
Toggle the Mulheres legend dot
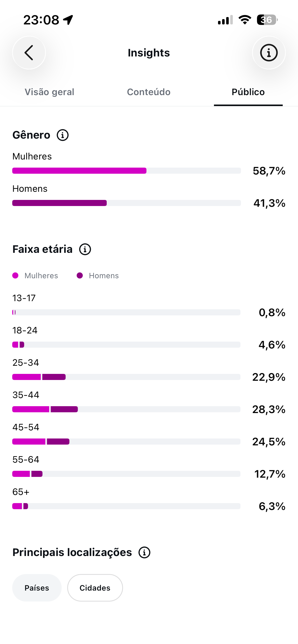pyautogui.click(x=15, y=276)
